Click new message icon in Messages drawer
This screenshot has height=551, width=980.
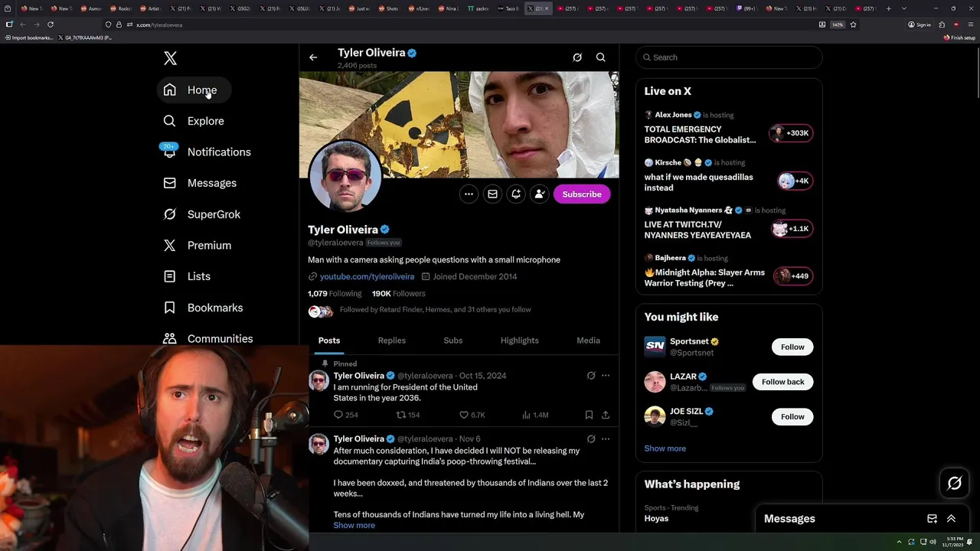coord(932,519)
